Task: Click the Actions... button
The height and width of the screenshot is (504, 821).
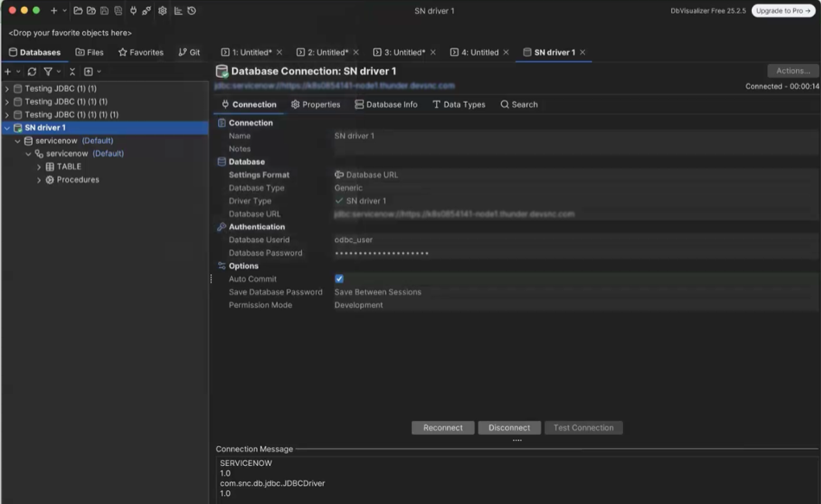Action: coord(792,71)
